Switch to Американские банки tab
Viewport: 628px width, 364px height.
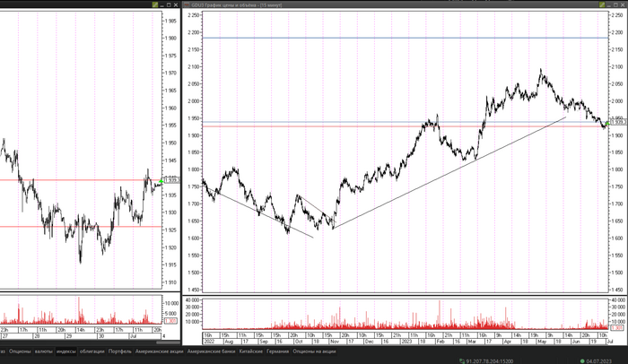pos(211,351)
